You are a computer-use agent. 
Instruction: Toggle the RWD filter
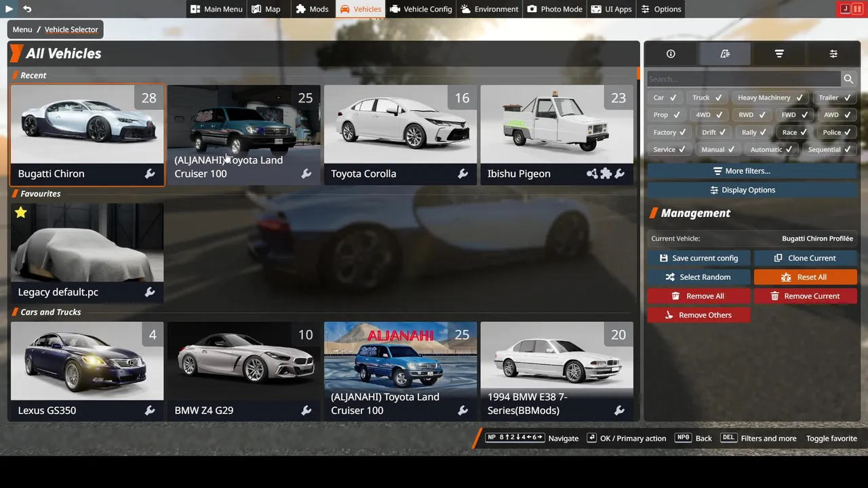tap(752, 115)
